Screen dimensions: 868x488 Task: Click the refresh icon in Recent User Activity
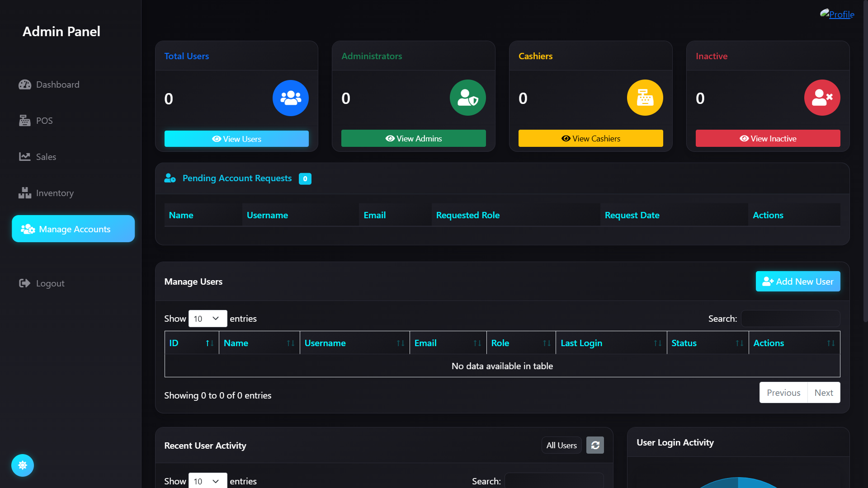(x=595, y=445)
